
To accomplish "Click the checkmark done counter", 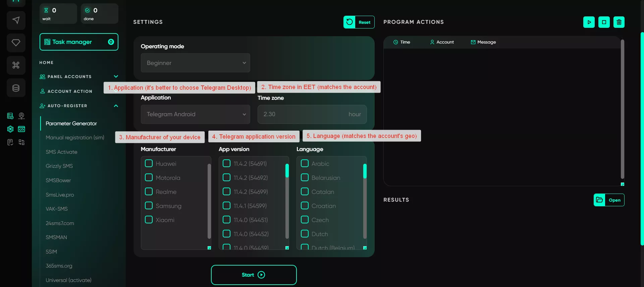I will tap(100, 14).
